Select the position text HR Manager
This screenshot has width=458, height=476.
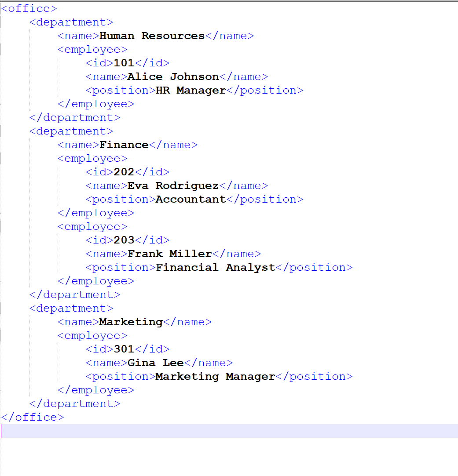[x=189, y=90]
